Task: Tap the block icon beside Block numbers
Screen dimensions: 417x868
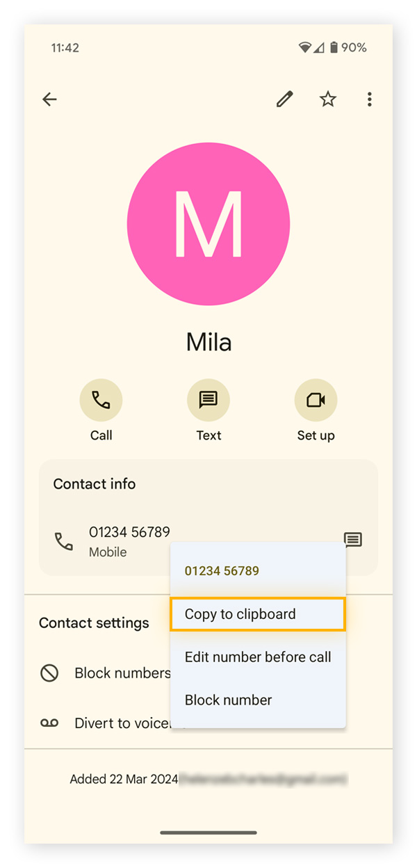Action: point(49,673)
